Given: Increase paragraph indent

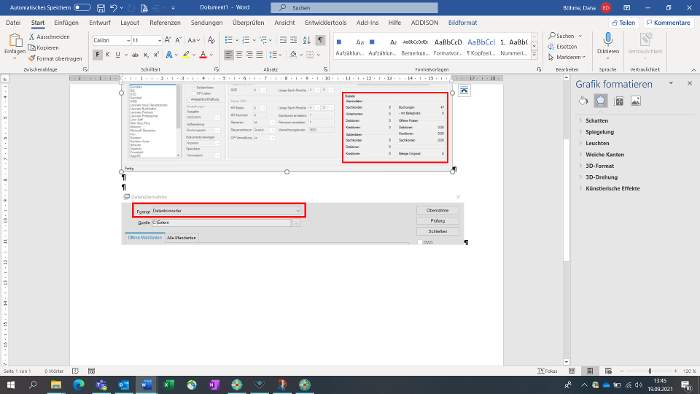Looking at the screenshot, I should click(x=293, y=40).
